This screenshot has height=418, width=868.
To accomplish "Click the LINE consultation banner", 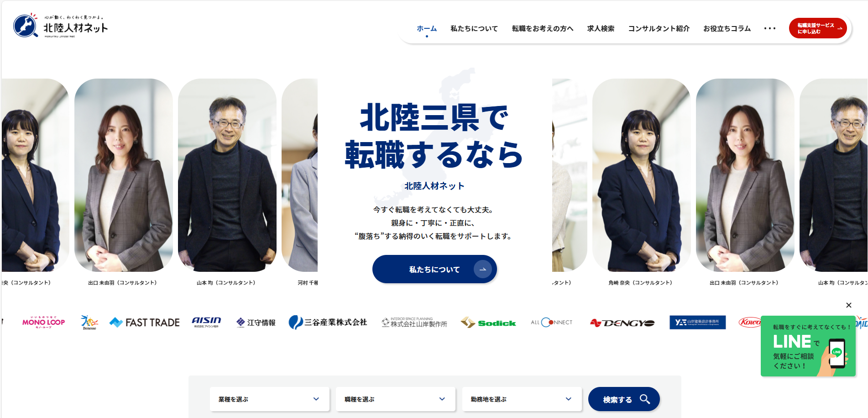I will pos(808,346).
